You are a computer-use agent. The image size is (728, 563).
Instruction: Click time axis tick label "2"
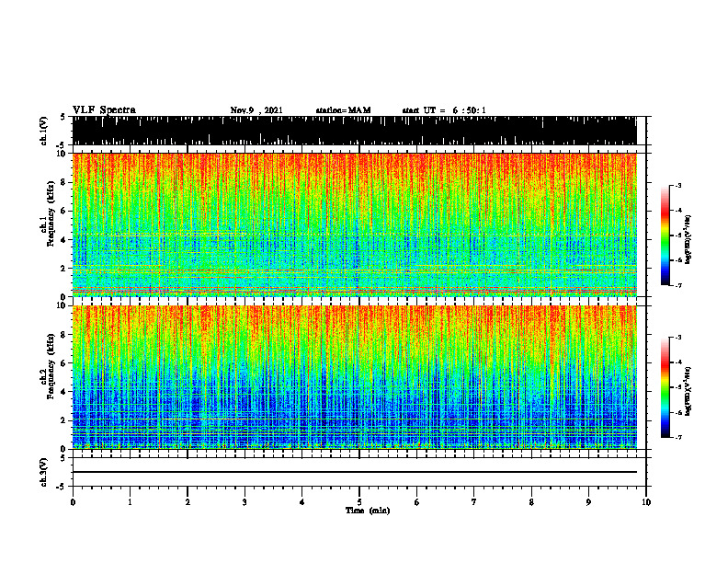point(188,502)
